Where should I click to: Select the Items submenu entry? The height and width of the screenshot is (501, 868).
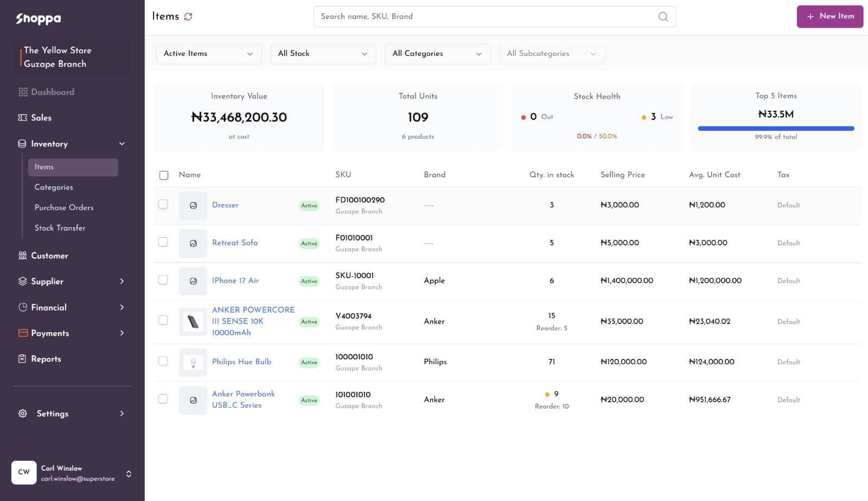73,167
